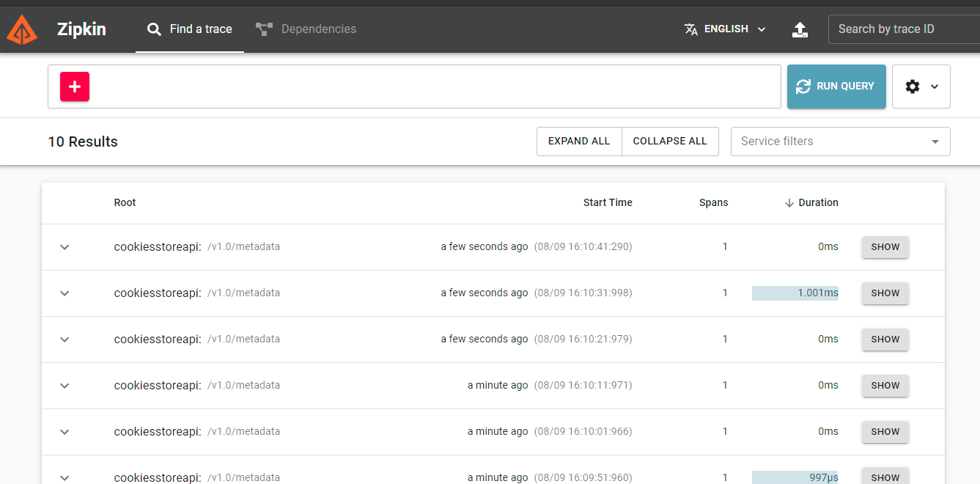Screen dimensions: 980x484
Task: Click the Start Time column header
Action: pos(608,203)
